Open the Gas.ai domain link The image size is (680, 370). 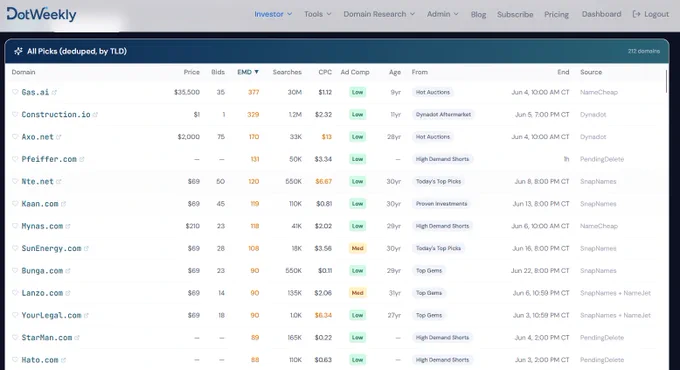[35, 92]
